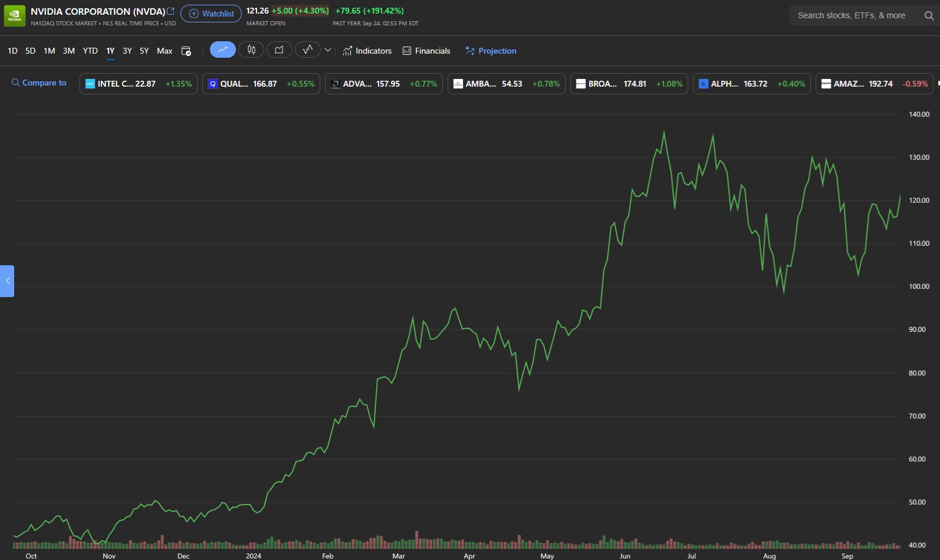The height and width of the screenshot is (560, 940).
Task: Select the step line chart type
Action: pyautogui.click(x=307, y=50)
